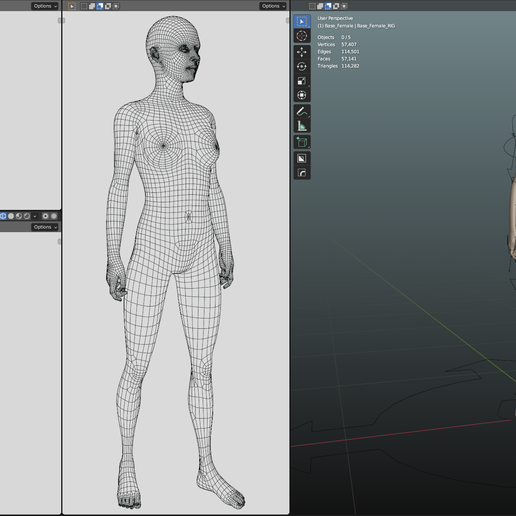Click the Objects 0 / 5 statistic

click(x=334, y=37)
